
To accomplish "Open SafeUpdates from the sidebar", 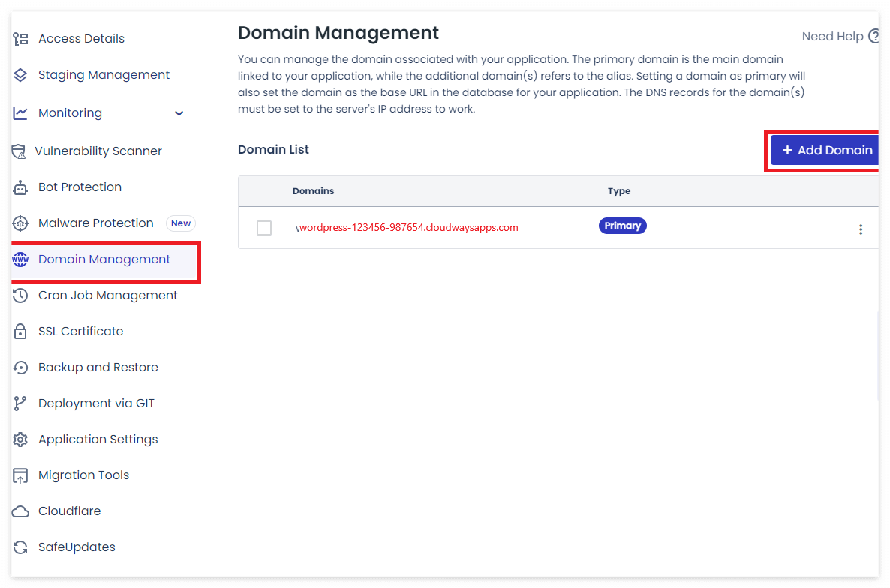I will 77,547.
